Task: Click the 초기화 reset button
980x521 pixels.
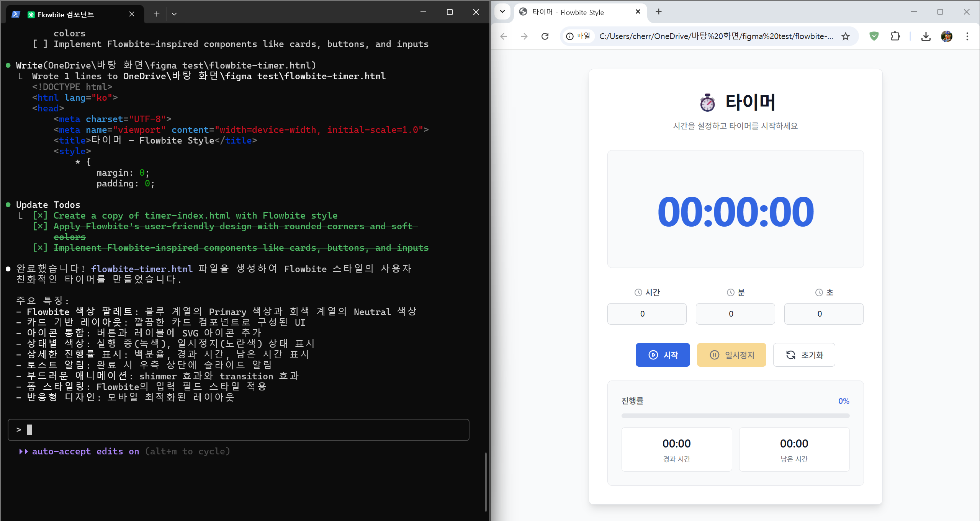Action: tap(804, 355)
